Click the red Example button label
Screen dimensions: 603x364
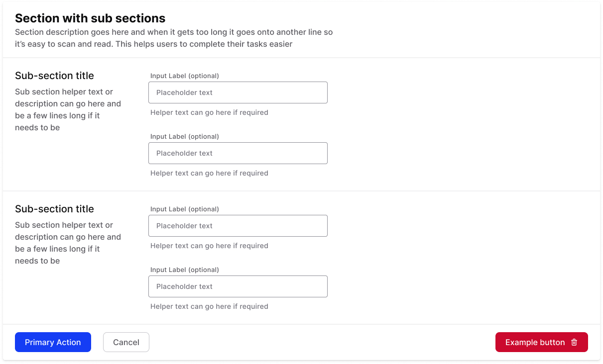tap(535, 342)
